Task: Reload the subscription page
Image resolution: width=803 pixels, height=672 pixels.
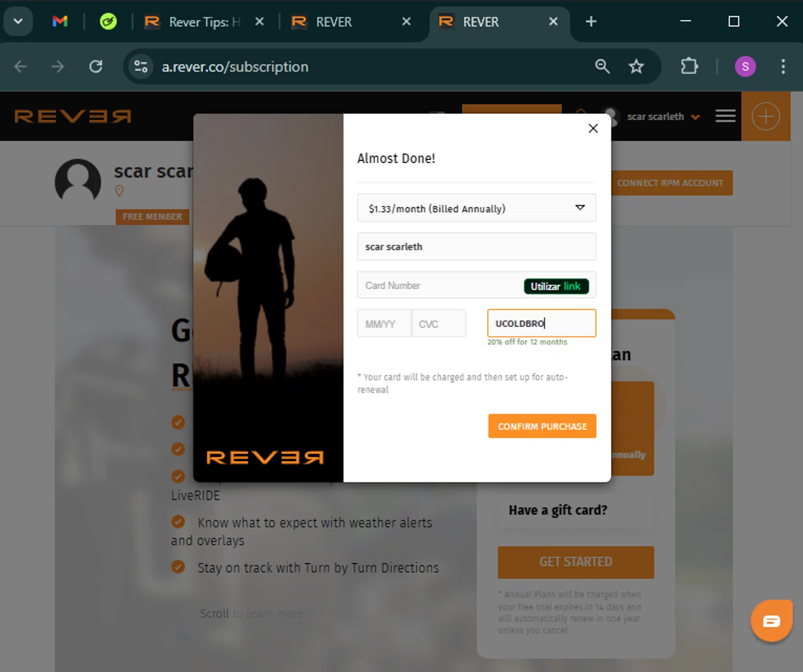Action: pos(96,66)
